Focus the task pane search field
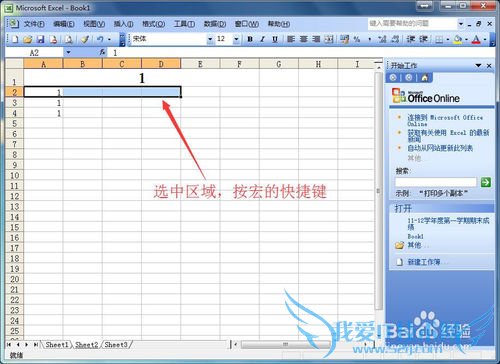Viewport: 500px width, 364px height. pos(436,182)
